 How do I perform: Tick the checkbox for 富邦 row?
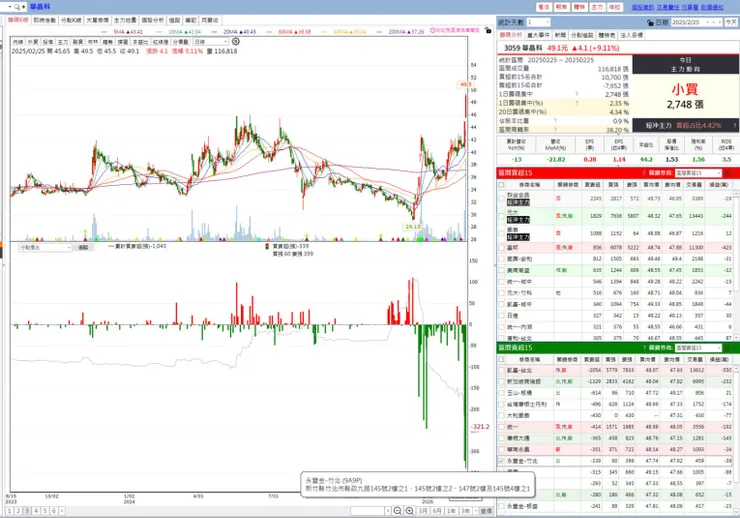click(501, 247)
